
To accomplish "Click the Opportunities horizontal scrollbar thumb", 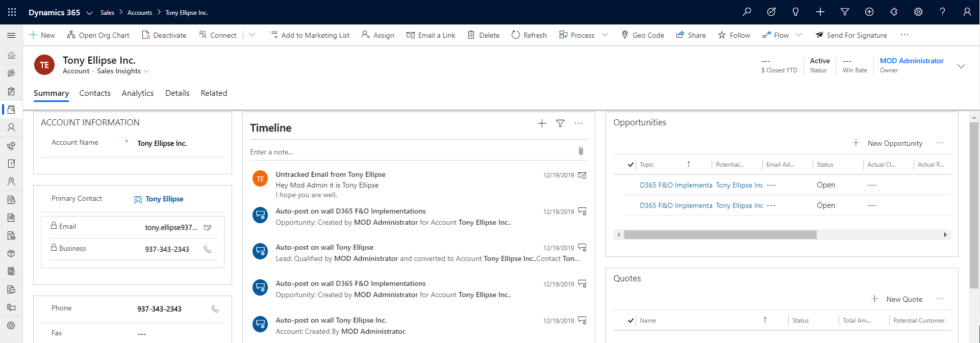I will (720, 235).
